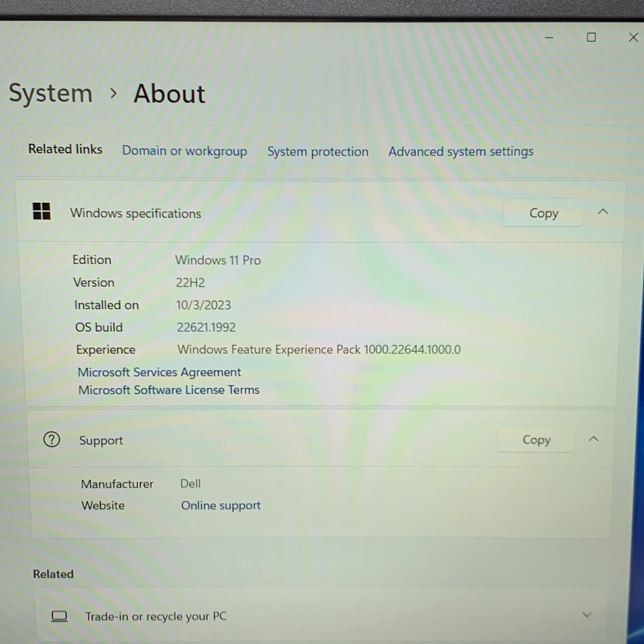
Task: Click the OS build label
Action: pyautogui.click(x=99, y=328)
